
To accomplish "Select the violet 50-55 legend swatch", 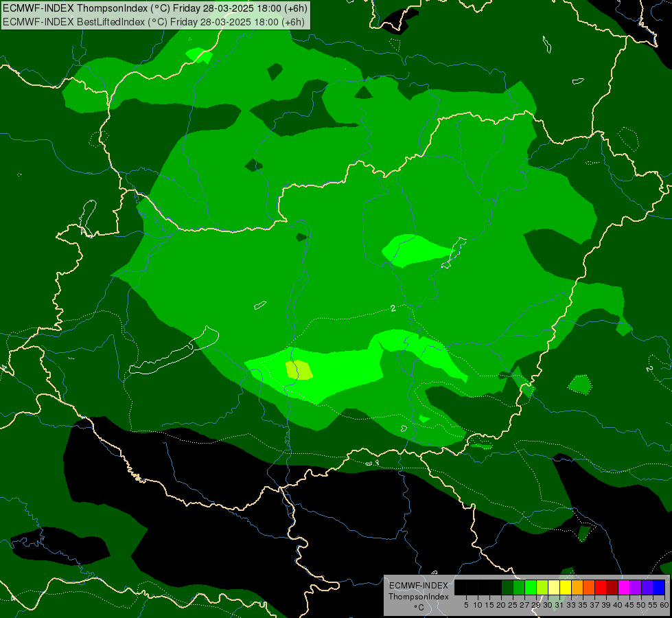I will coord(647,587).
